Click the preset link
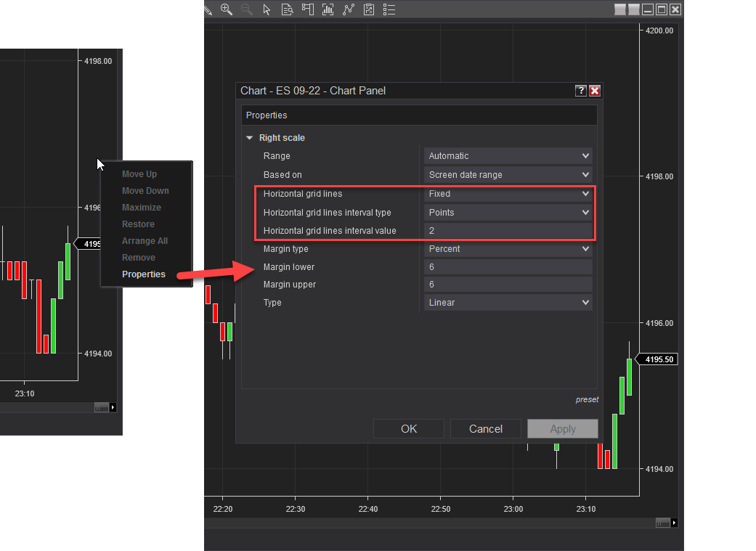 pyautogui.click(x=587, y=399)
